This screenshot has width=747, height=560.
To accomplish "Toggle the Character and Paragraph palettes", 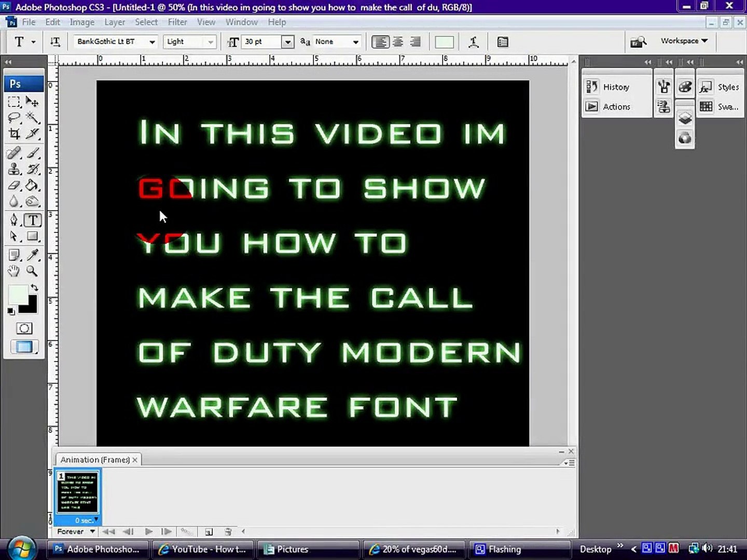I will pos(502,42).
